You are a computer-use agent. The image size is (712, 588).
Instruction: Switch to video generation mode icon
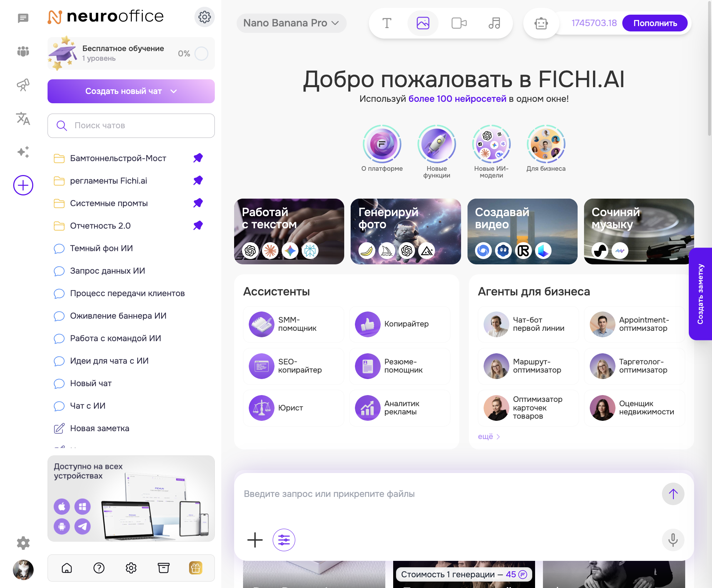click(459, 23)
